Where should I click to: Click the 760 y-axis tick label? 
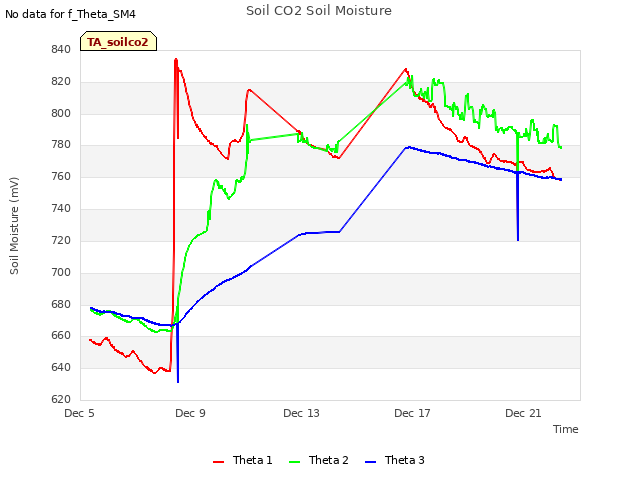pyautogui.click(x=61, y=177)
